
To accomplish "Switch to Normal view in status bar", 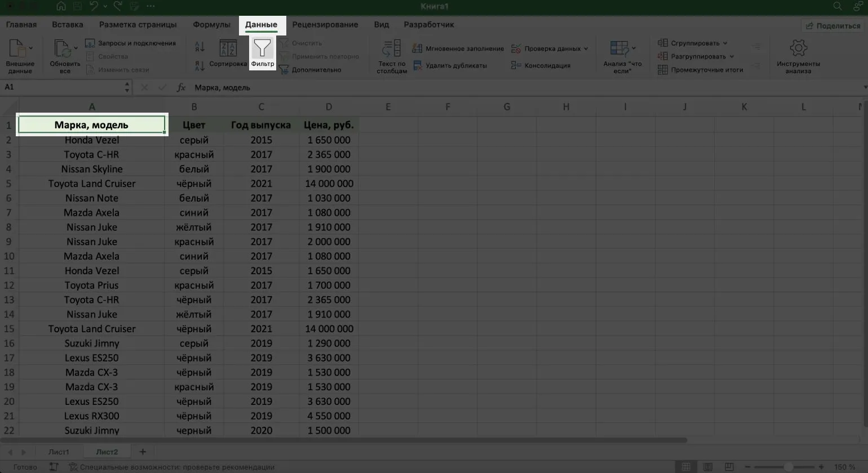I will coord(686,467).
